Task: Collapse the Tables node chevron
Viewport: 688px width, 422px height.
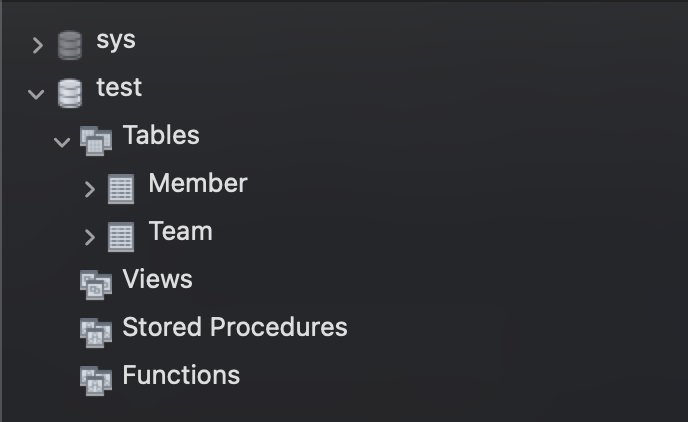Action: [x=62, y=142]
